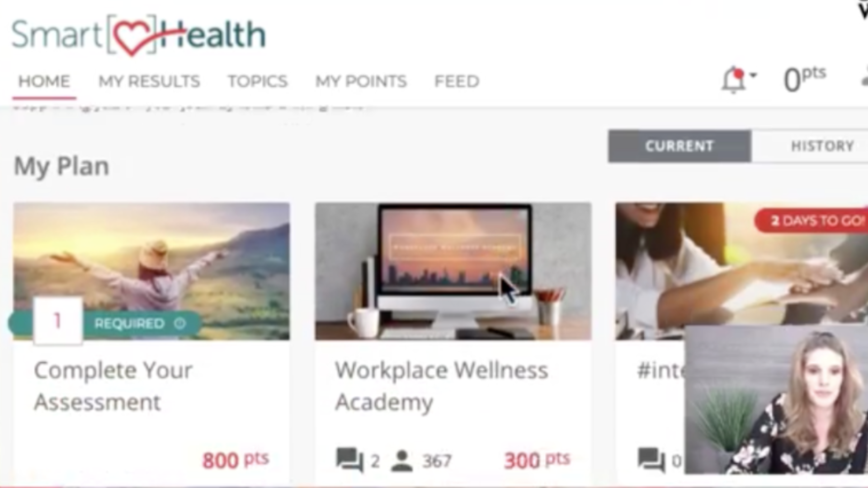Expand the notification dropdown arrow
The height and width of the screenshot is (488, 868).
coord(753,75)
